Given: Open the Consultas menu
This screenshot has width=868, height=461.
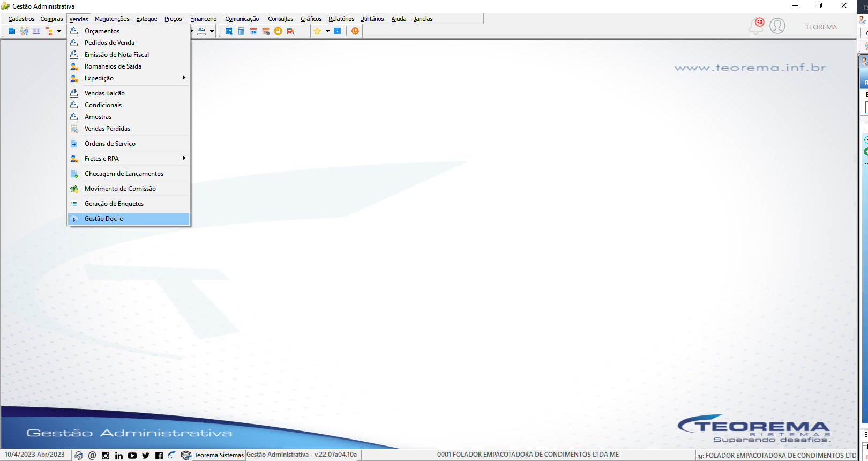Looking at the screenshot, I should click(281, 19).
